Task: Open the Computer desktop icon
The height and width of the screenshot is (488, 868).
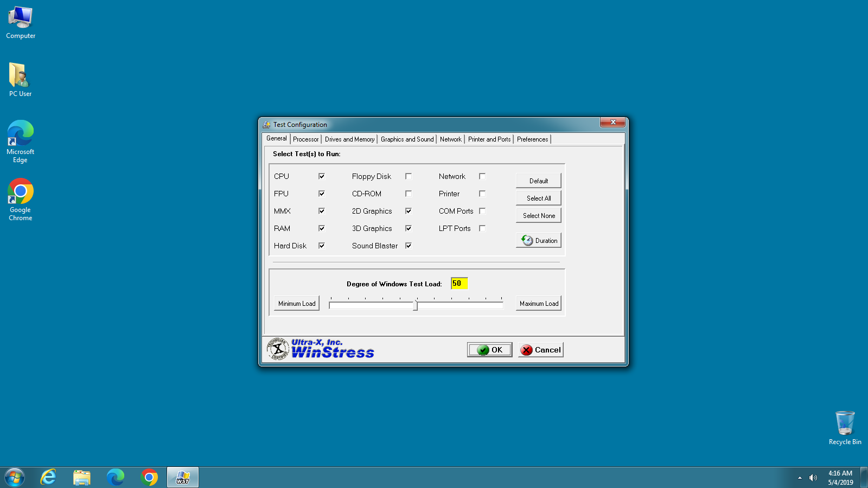Action: (21, 23)
